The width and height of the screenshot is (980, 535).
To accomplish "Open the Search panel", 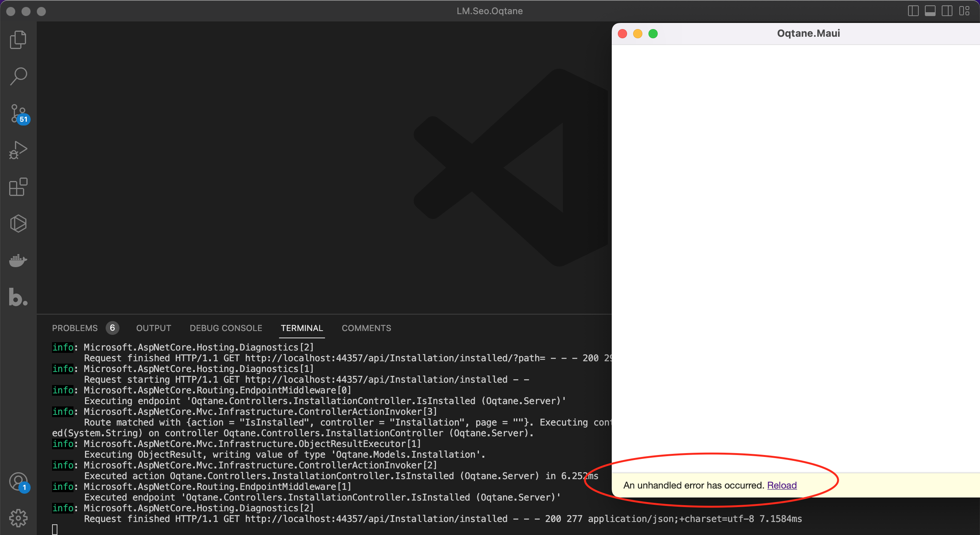I will coord(18,76).
